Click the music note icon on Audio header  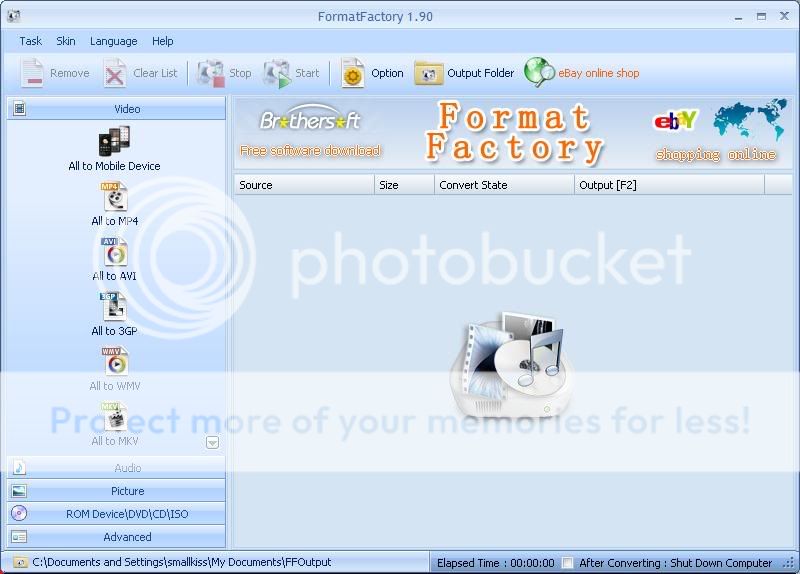(19, 467)
